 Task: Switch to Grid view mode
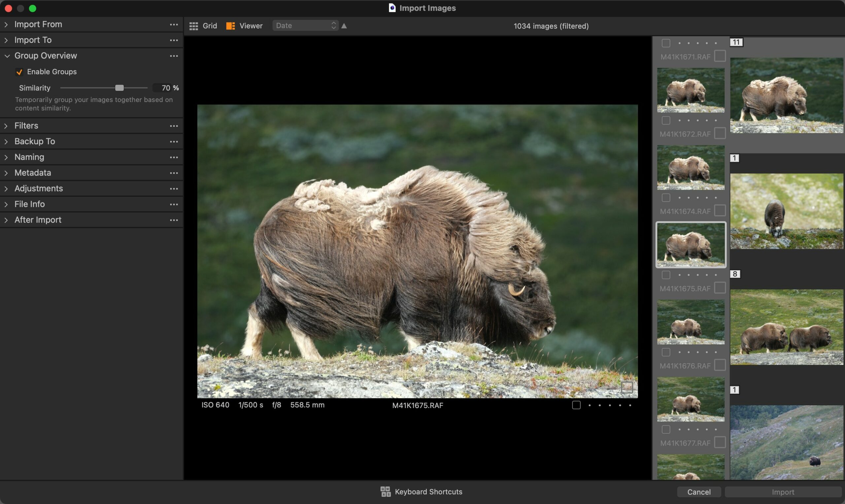203,25
